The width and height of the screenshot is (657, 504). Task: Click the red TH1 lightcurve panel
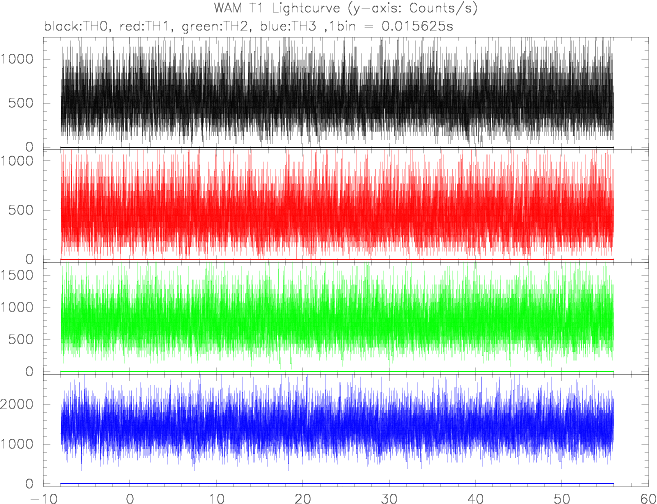(x=347, y=206)
